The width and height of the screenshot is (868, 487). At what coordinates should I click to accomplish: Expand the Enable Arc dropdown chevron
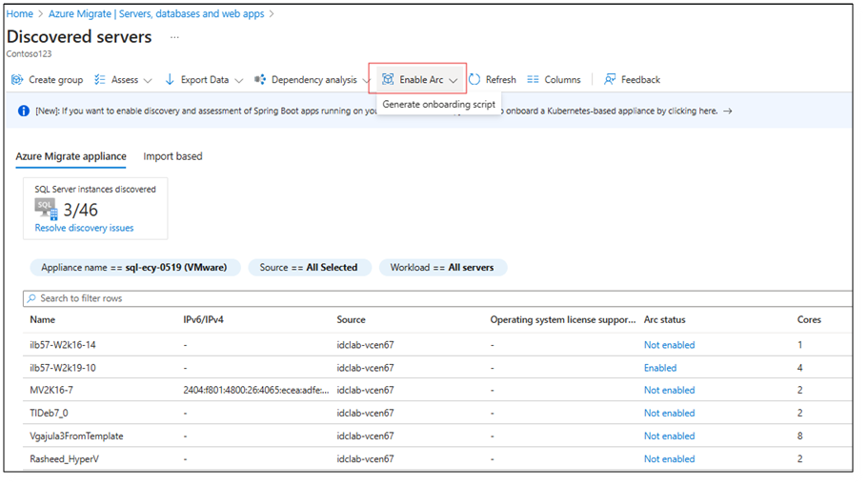(x=453, y=80)
